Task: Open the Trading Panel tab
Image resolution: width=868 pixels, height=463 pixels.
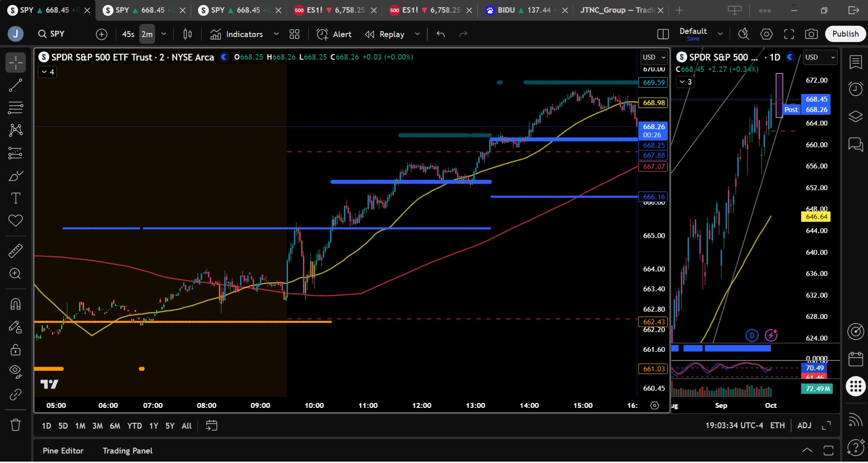Action: pyautogui.click(x=127, y=451)
